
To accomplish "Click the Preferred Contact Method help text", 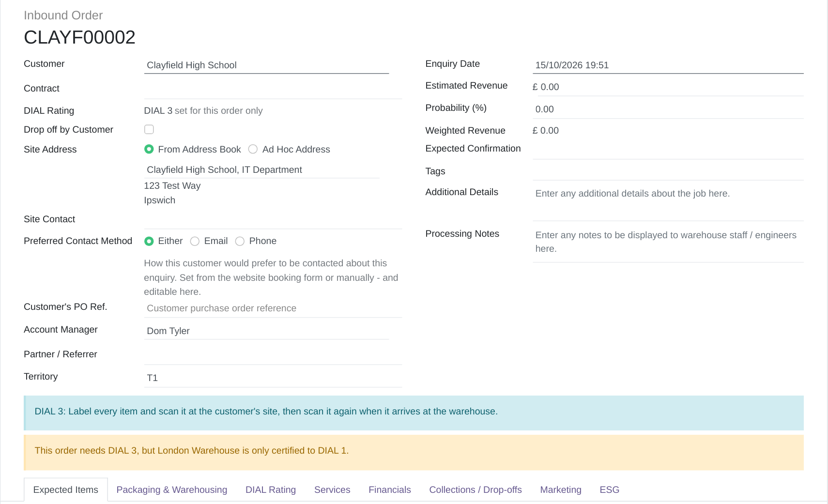I will (271, 277).
